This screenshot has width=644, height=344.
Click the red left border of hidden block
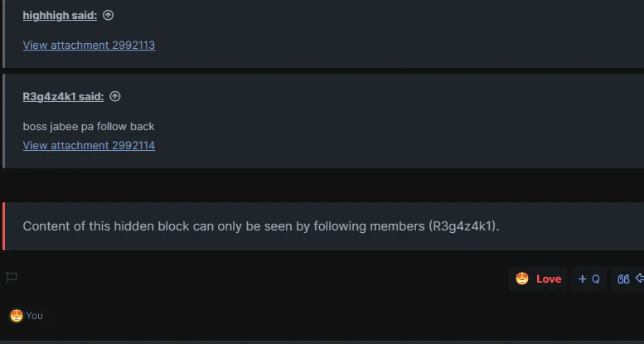[x=3, y=226]
